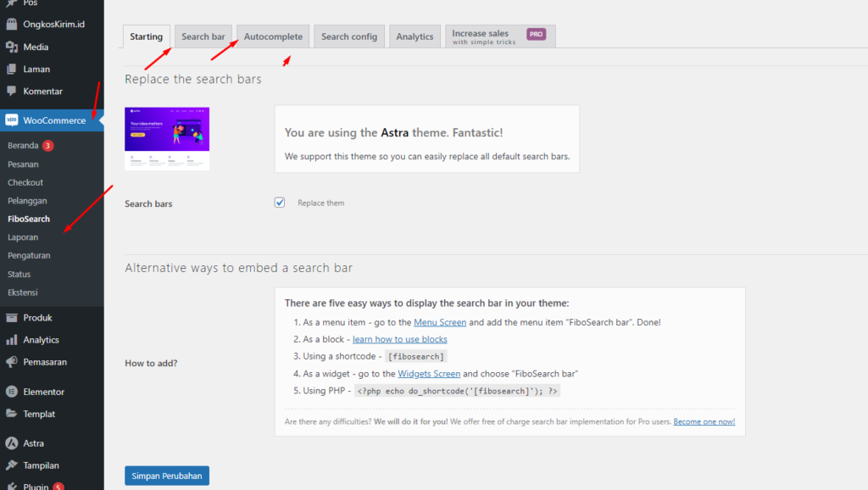Open the learn how to use blocks link
This screenshot has width=868, height=490.
pos(399,339)
